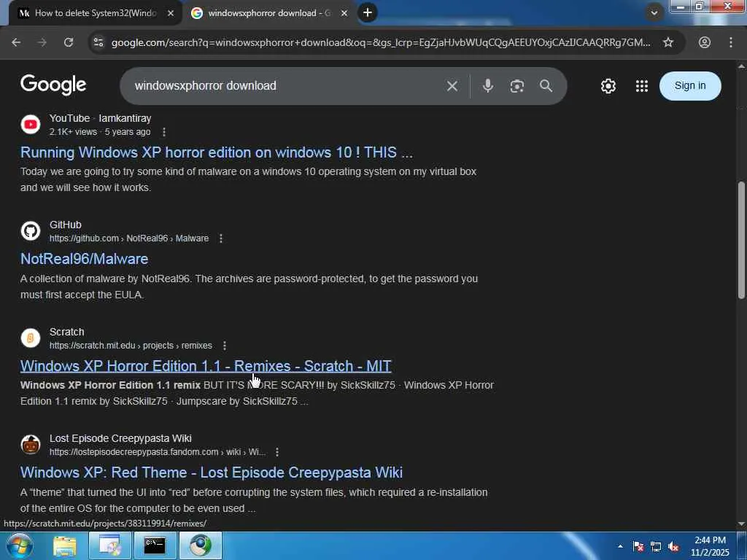
Task: Click the Action Center flag tray icon
Action: [638, 546]
